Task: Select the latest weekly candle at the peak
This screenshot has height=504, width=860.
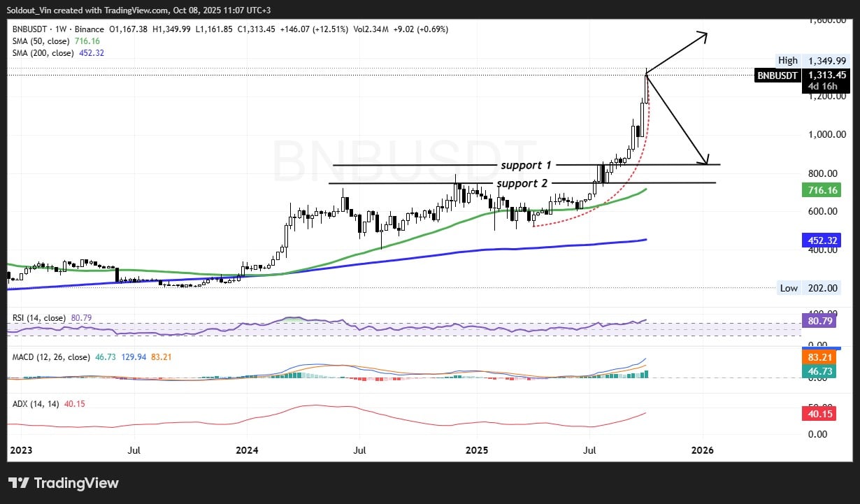Action: click(646, 87)
